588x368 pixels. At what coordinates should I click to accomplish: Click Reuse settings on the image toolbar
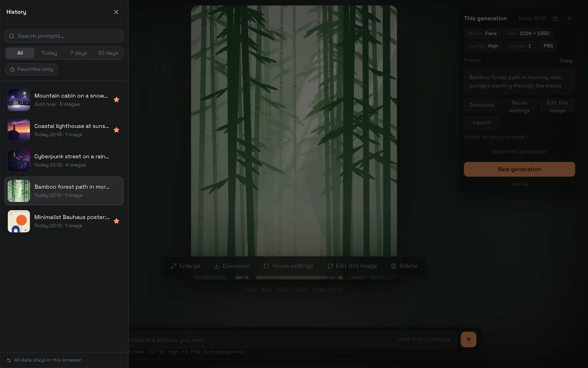click(x=288, y=266)
